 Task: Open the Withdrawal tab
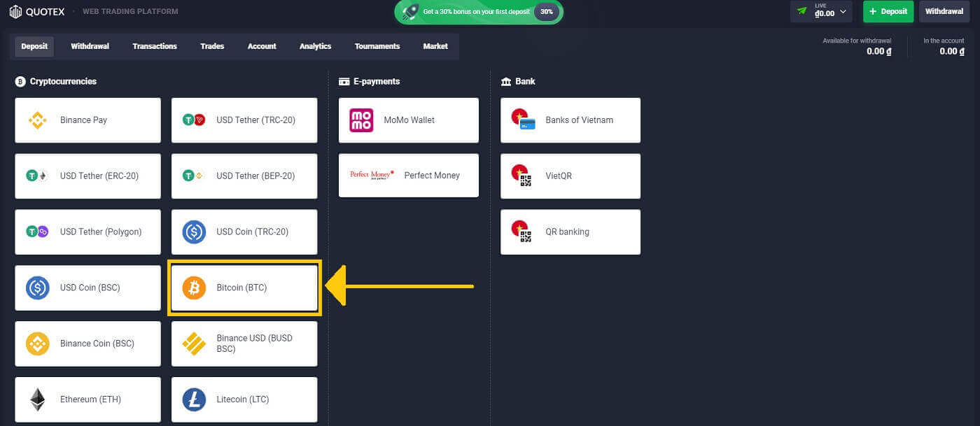90,46
